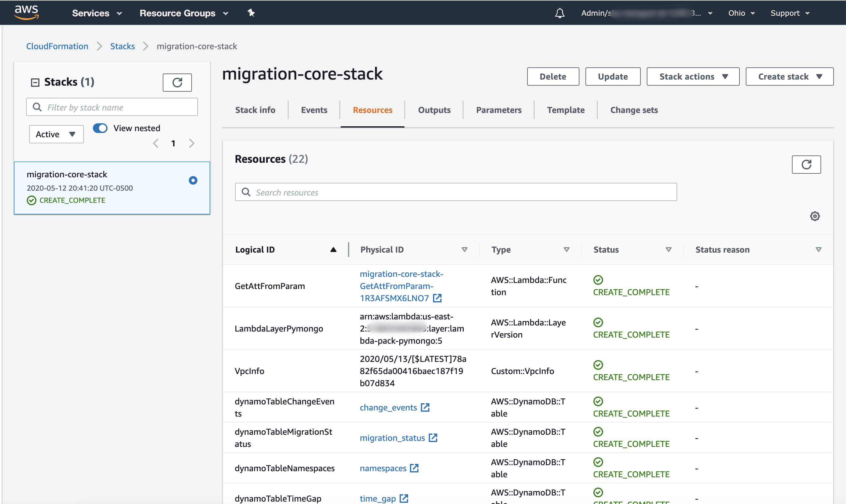This screenshot has width=846, height=504.
Task: Open external link icon for change_events
Action: pos(425,407)
